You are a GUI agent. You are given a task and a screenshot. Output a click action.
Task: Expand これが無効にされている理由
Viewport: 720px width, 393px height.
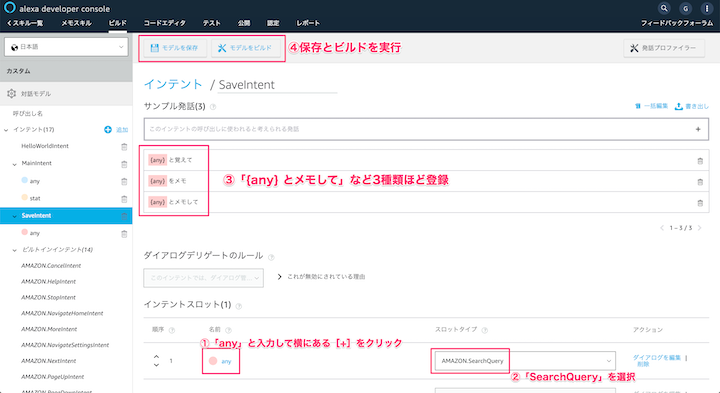coord(321,277)
